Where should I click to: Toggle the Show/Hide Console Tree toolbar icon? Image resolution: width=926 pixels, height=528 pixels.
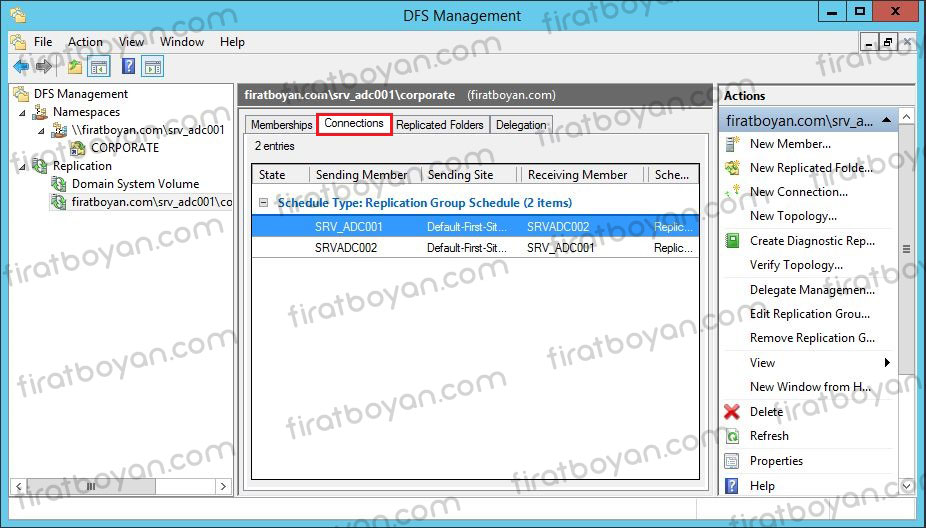(x=99, y=67)
